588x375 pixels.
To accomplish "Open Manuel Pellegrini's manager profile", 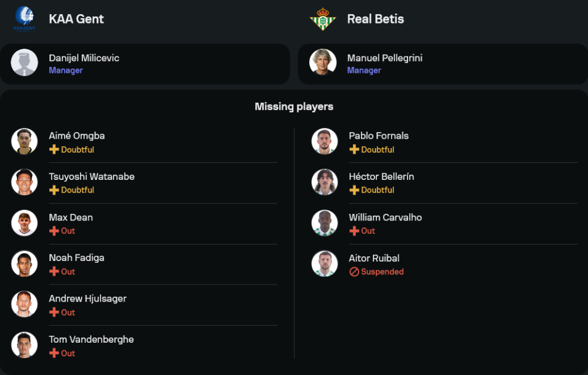I will 385,58.
